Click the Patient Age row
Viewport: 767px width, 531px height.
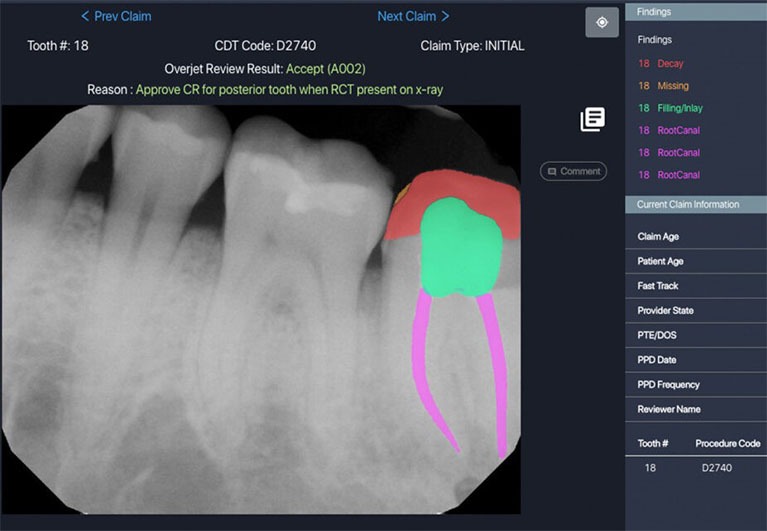click(x=696, y=261)
